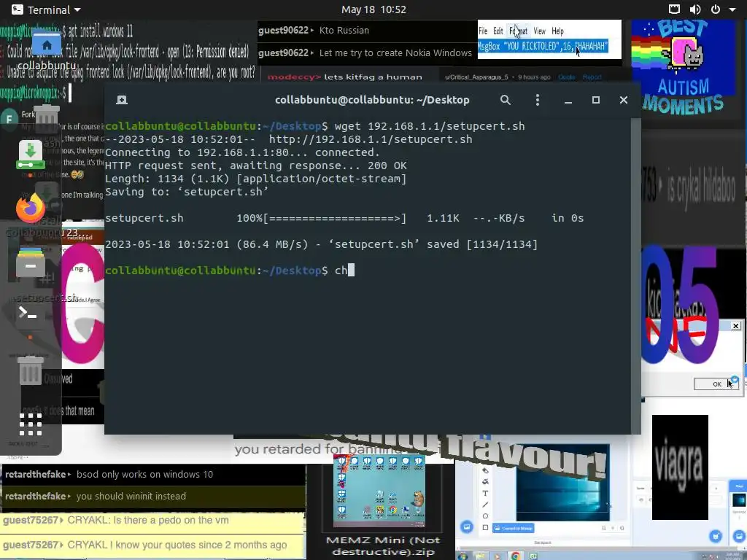
Task: Click the 'saved [1134/1134]' summary line
Action: point(321,244)
